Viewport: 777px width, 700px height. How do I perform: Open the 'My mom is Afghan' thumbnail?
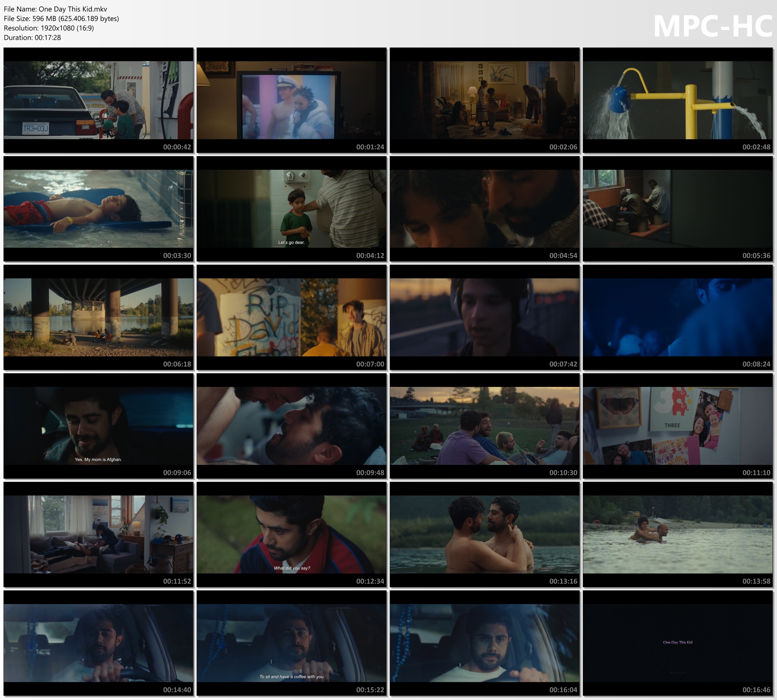click(98, 426)
